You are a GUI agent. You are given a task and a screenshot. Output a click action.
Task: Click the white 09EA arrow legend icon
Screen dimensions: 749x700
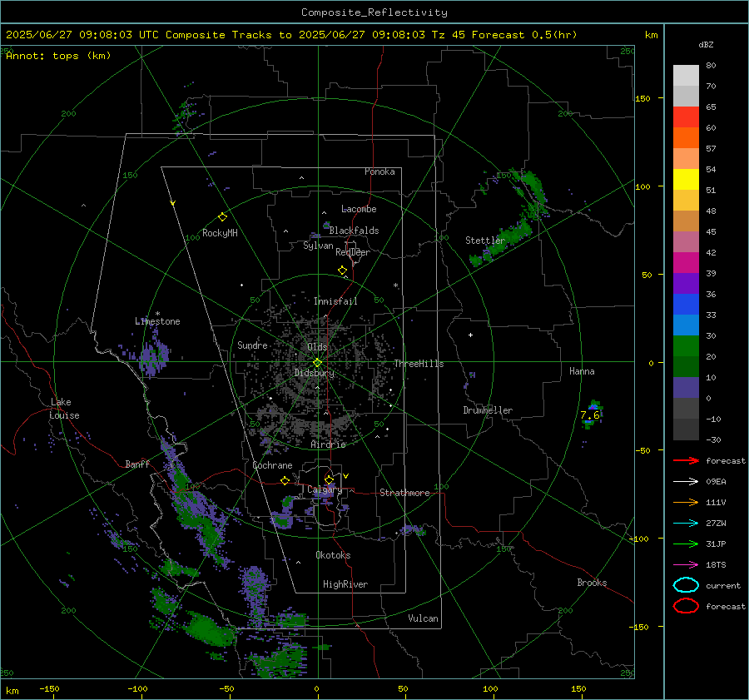(686, 481)
